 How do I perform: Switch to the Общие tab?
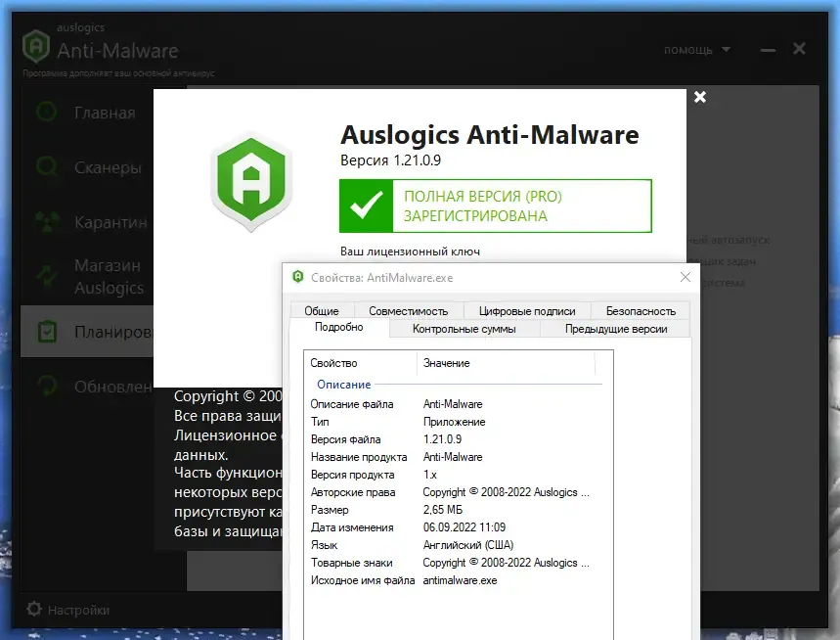(322, 311)
